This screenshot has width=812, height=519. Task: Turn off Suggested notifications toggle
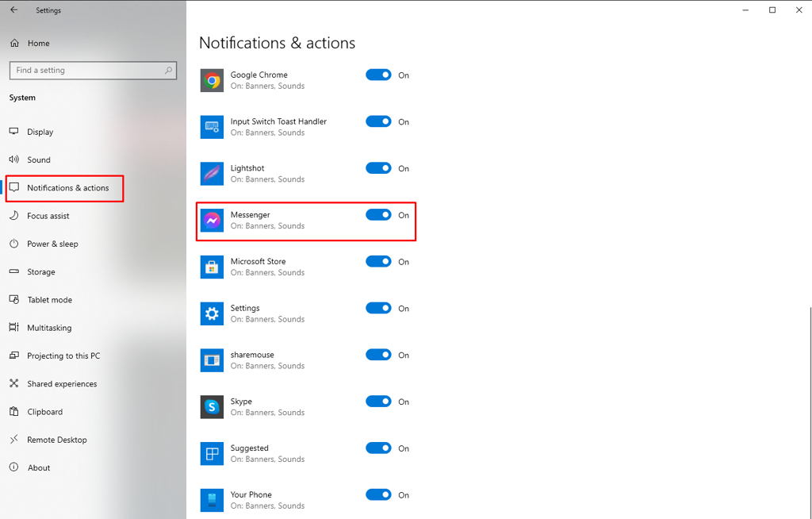(x=378, y=448)
